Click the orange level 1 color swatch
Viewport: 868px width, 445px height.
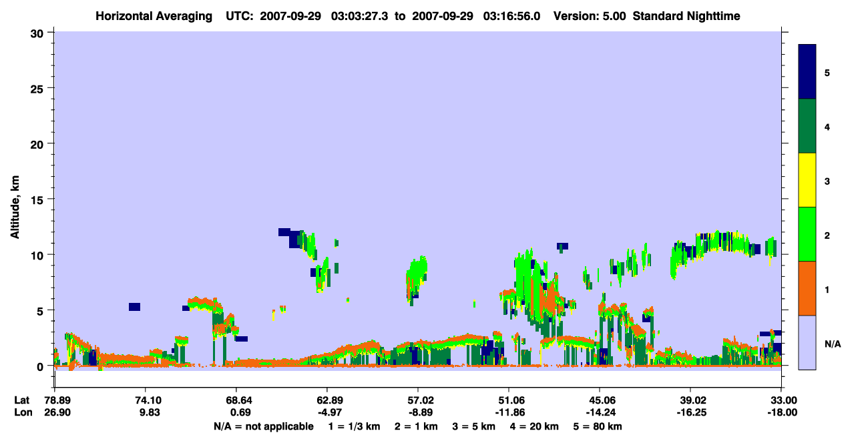(807, 288)
